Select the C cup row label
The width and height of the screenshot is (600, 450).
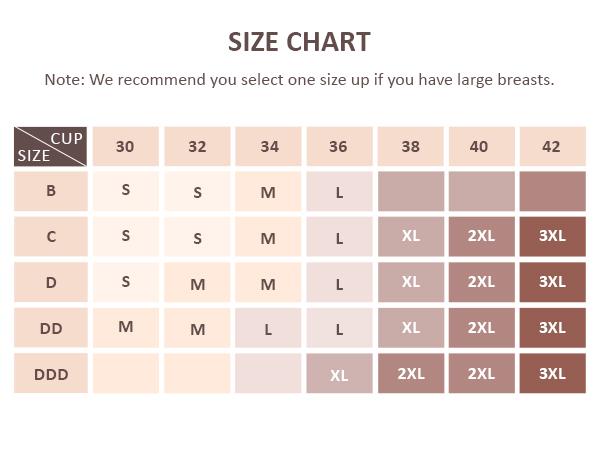(x=51, y=237)
